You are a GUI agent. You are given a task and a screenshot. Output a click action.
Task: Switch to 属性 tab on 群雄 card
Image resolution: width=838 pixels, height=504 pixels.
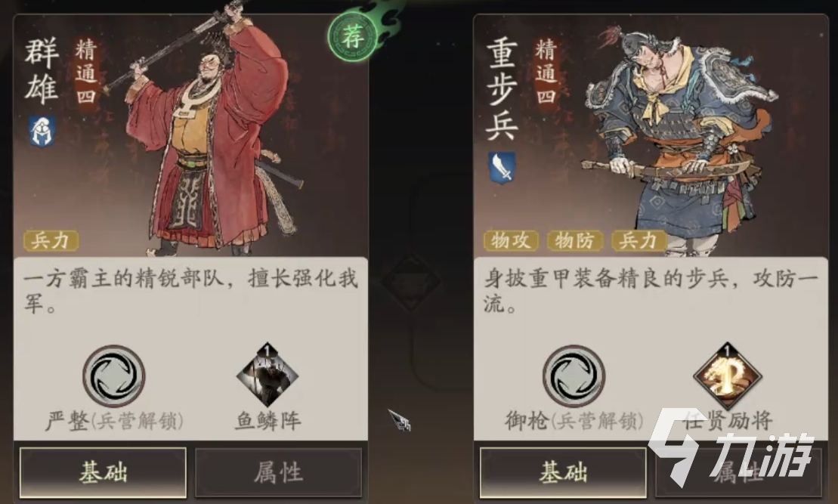tap(278, 473)
